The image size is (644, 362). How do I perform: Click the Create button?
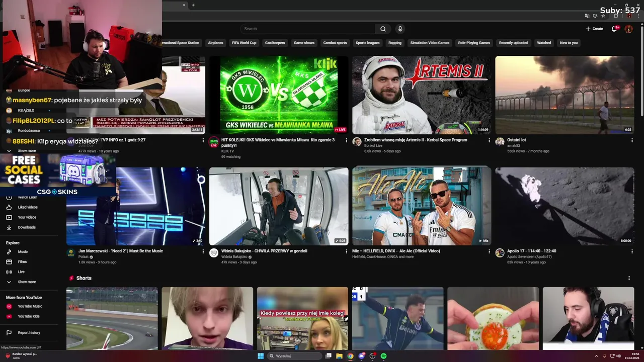[594, 29]
